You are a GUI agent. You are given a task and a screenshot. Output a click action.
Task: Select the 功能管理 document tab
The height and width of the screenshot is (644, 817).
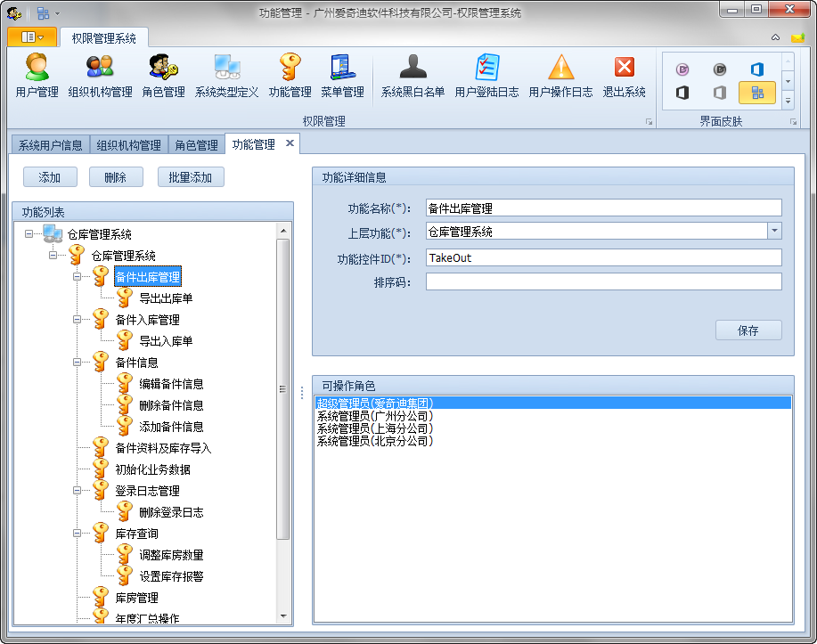(x=254, y=144)
